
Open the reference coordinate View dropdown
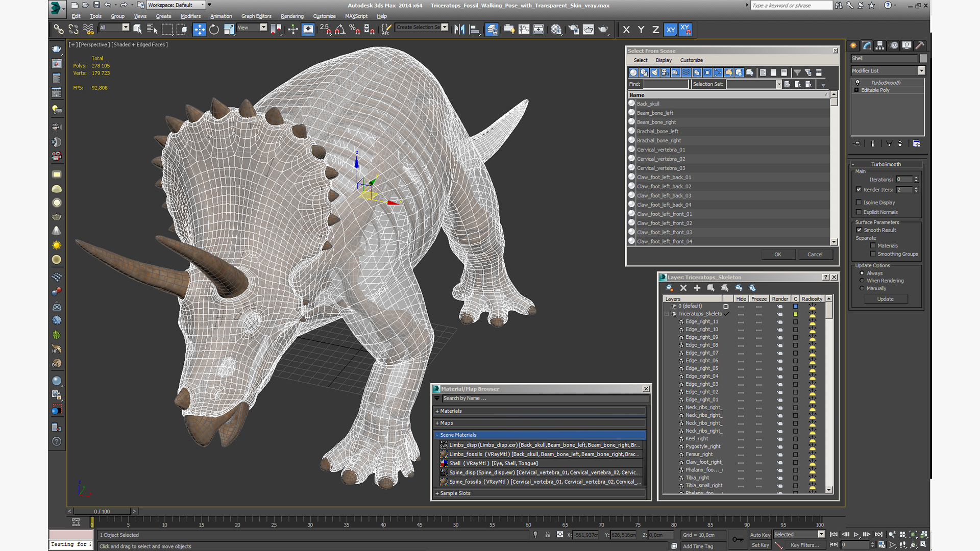pos(252,28)
